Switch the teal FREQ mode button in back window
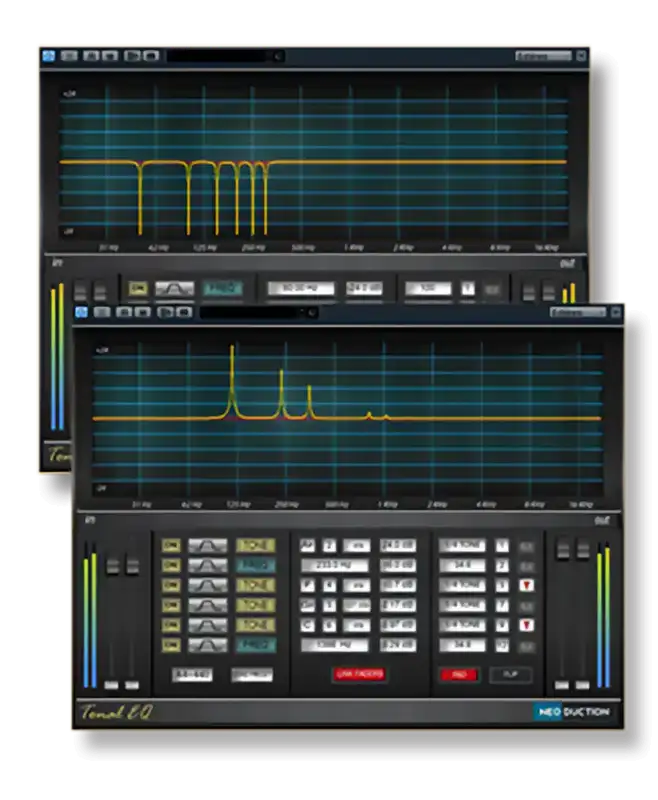This screenshot has width=658, height=800. coord(222,289)
